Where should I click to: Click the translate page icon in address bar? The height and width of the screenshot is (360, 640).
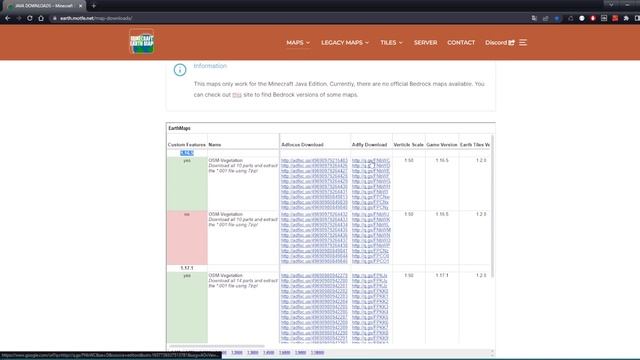coord(534,18)
